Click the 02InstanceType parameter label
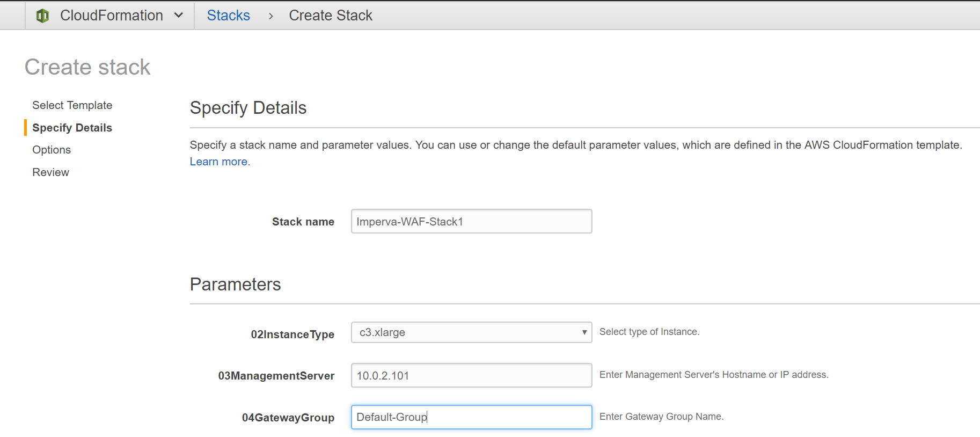 292,334
